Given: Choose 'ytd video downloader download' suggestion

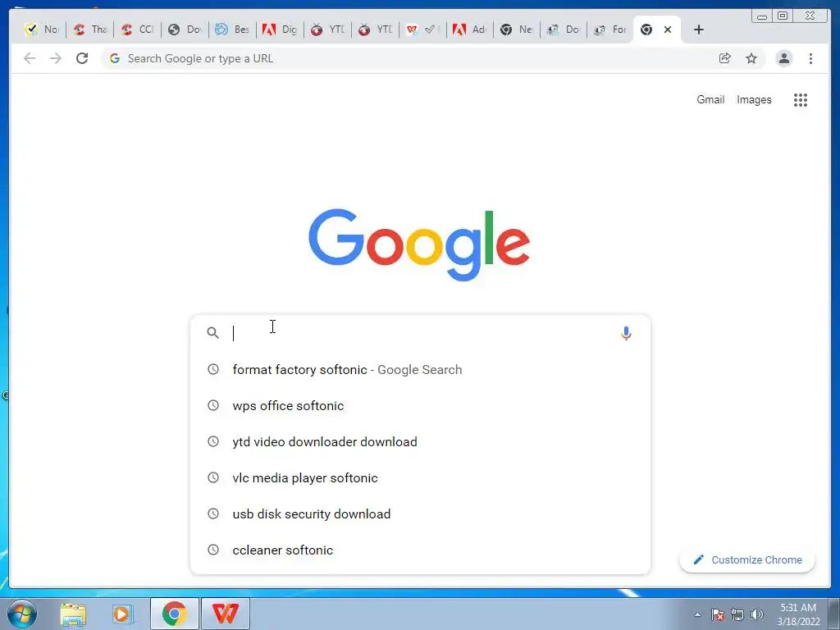Looking at the screenshot, I should 421,441.
